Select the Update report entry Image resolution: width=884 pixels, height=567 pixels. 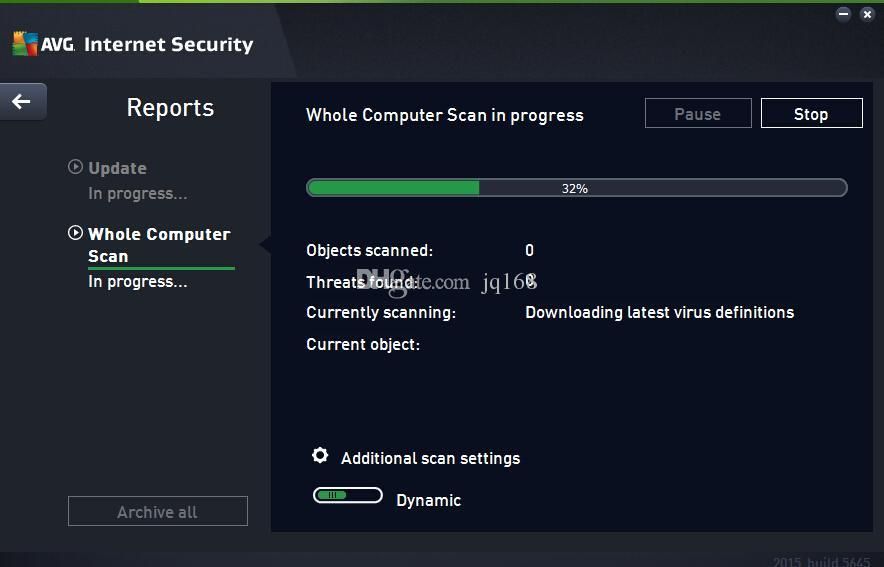117,168
